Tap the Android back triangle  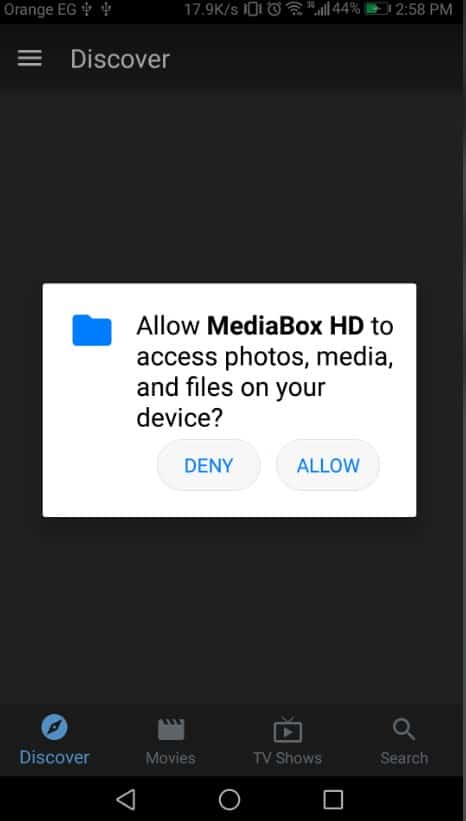(x=126, y=800)
